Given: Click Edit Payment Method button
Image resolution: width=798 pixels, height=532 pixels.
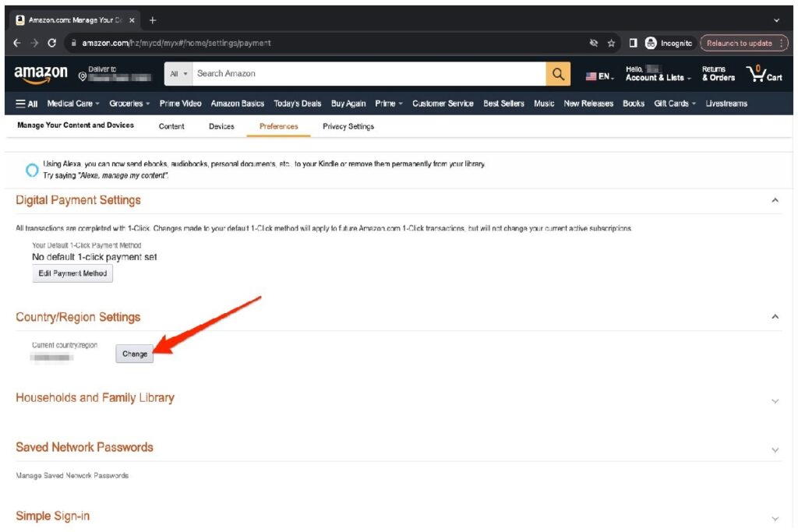Looking at the screenshot, I should click(72, 273).
